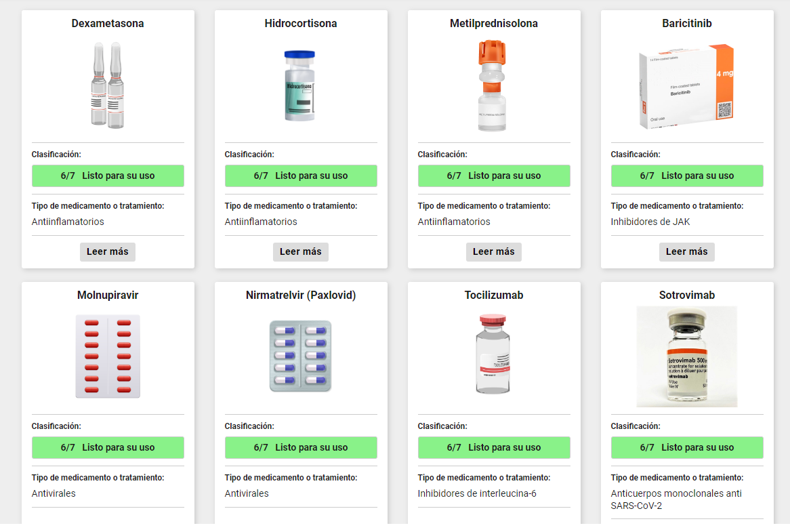Image resolution: width=790 pixels, height=532 pixels.
Task: Open Leer más under Metilprednisolona
Action: click(x=494, y=251)
